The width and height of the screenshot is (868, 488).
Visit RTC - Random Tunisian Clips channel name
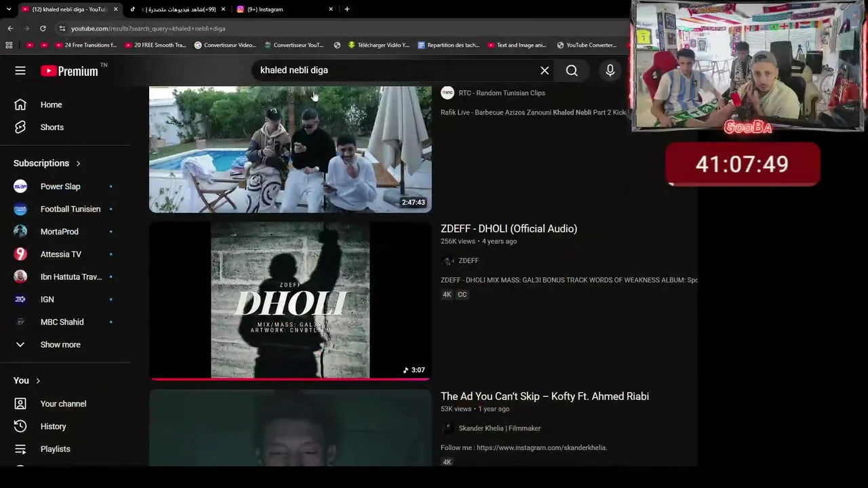click(502, 93)
